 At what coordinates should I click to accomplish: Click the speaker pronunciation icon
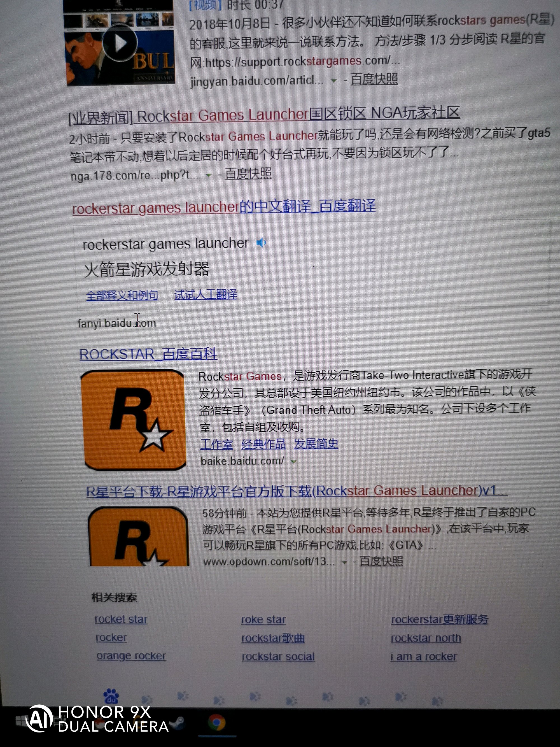(x=261, y=243)
